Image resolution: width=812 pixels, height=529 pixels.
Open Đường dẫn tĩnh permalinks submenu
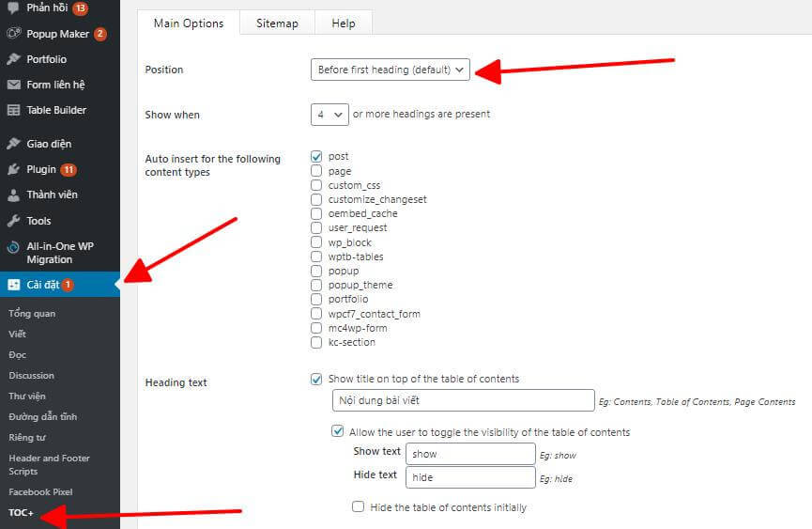point(43,416)
